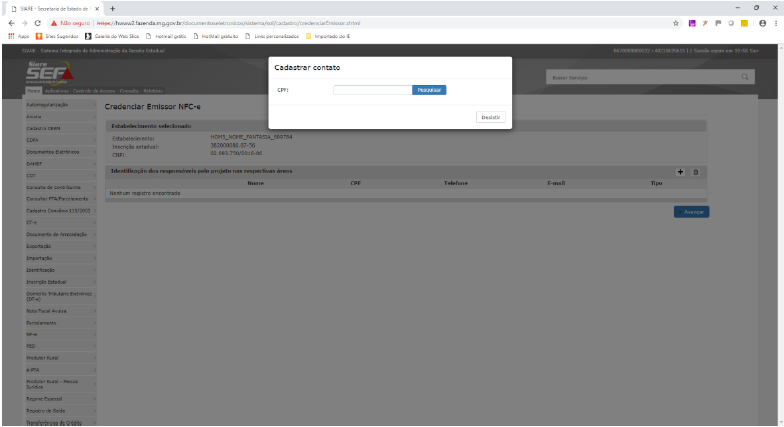Screen dimensions: 784x427
Task: Open the Chrome three-dot menu
Action: (775, 22)
